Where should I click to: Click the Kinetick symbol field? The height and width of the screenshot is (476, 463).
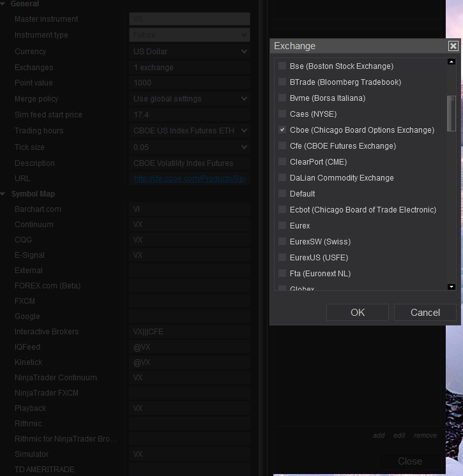click(x=190, y=362)
